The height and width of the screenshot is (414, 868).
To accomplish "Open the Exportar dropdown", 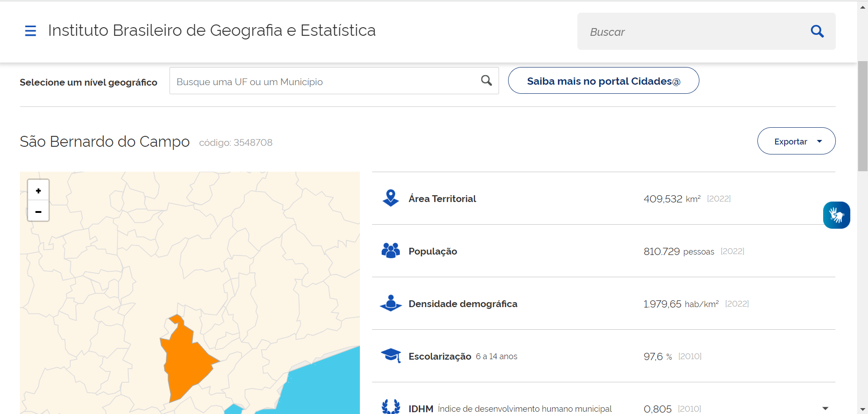I will point(796,141).
